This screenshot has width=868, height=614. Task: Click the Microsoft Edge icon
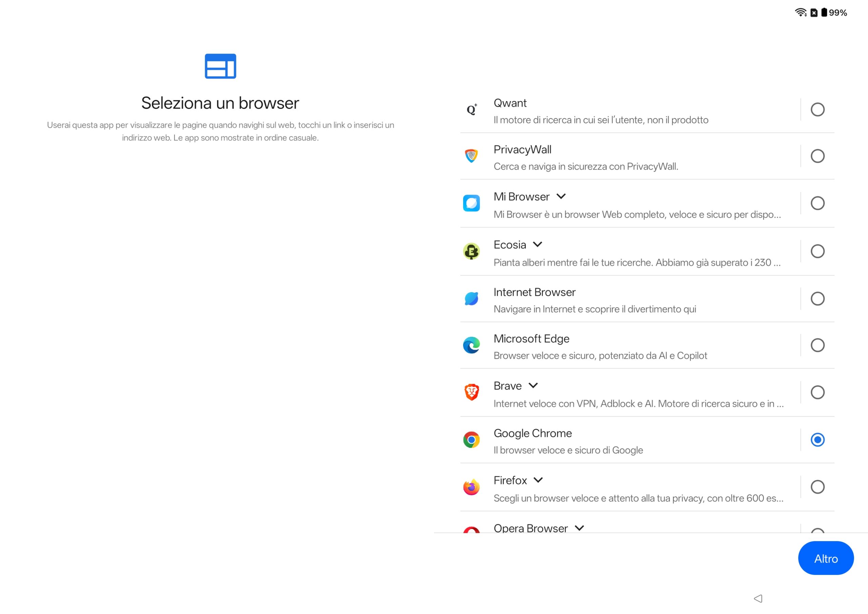click(471, 345)
